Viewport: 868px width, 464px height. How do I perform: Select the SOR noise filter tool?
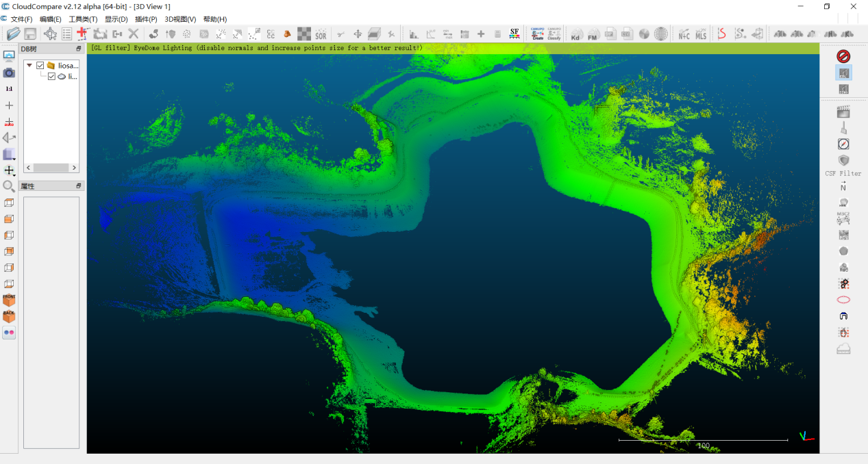(x=321, y=34)
